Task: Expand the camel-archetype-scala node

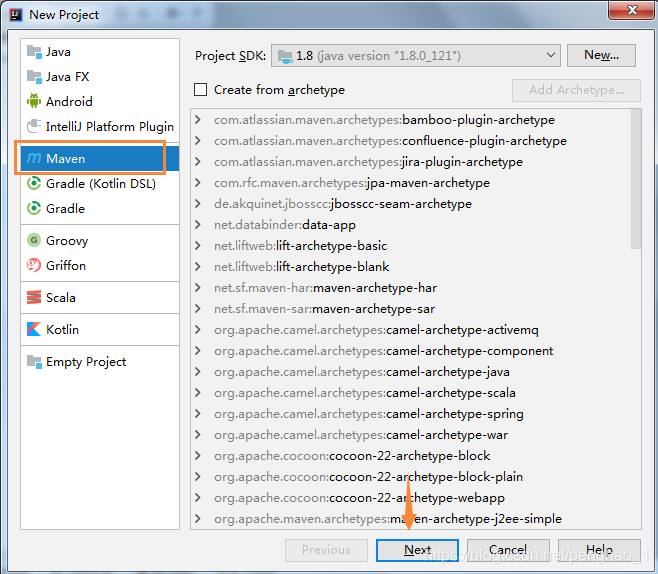Action: pyautogui.click(x=198, y=392)
